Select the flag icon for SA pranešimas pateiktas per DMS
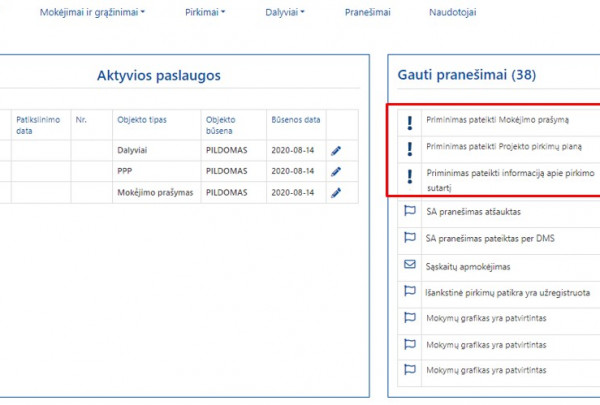Screen dimensions: 600x405 (x=409, y=238)
